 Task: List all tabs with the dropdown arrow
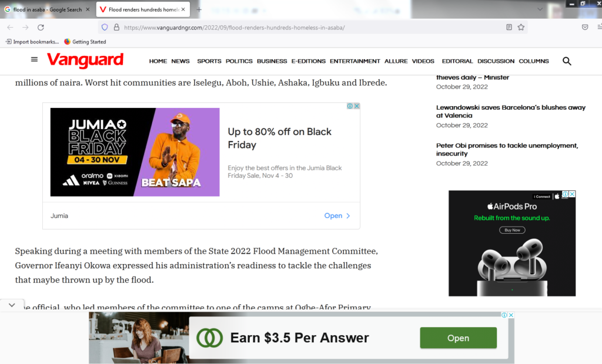540,9
